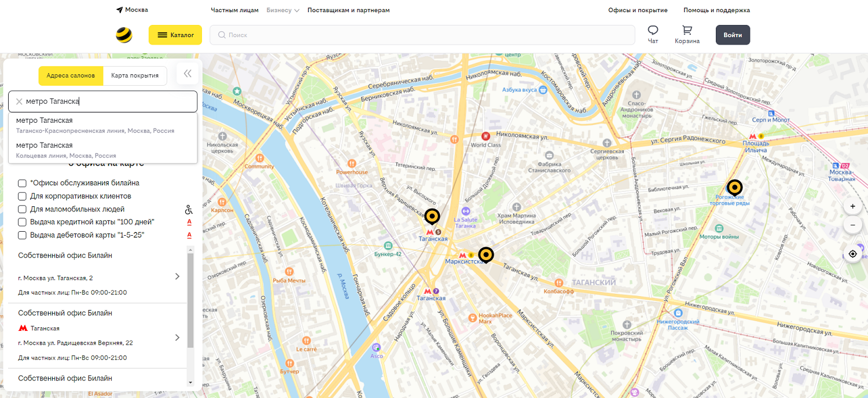Click the Alfa icon beside the "1-5-25" card
Image resolution: width=868 pixels, height=398 pixels.
click(x=189, y=236)
